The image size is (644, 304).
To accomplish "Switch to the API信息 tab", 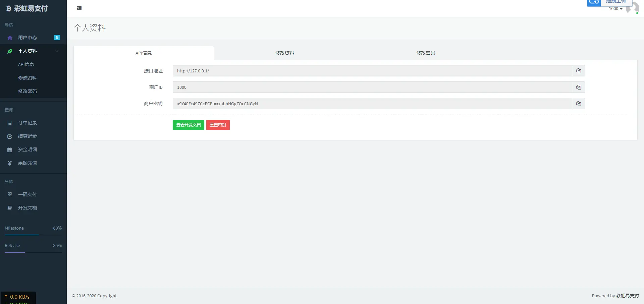I will (144, 53).
